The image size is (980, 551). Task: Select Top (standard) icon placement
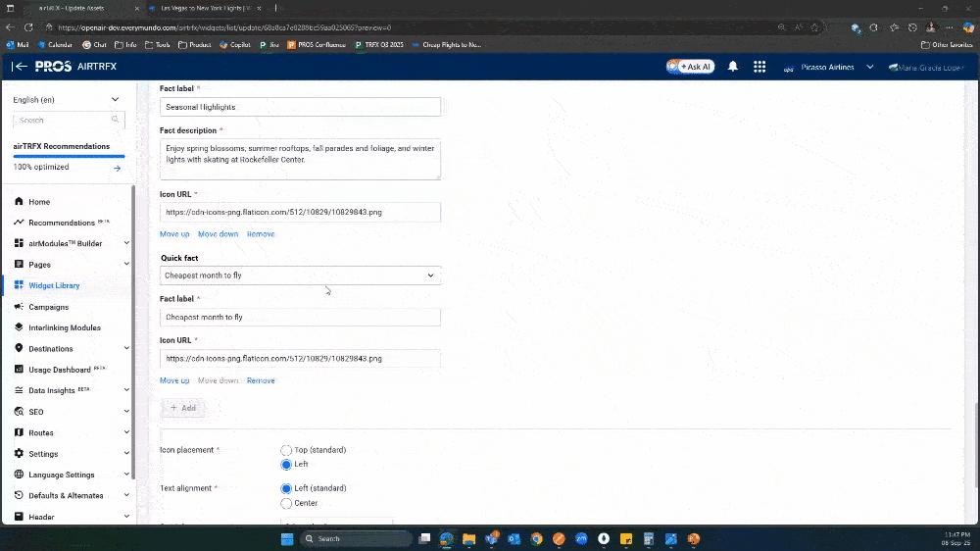pos(286,450)
